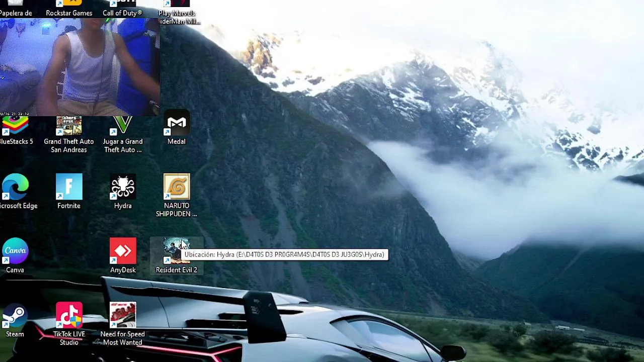
Task: Open the Canva desktop shortcut
Action: click(x=15, y=256)
